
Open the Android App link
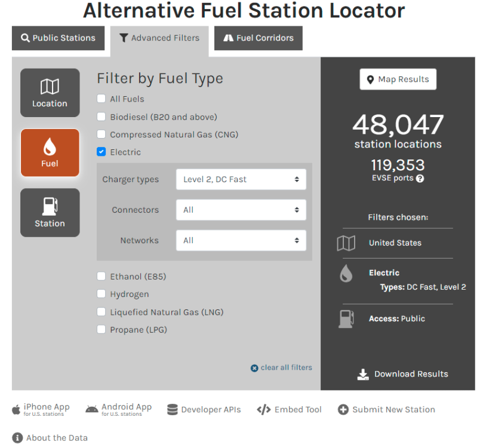(119, 409)
